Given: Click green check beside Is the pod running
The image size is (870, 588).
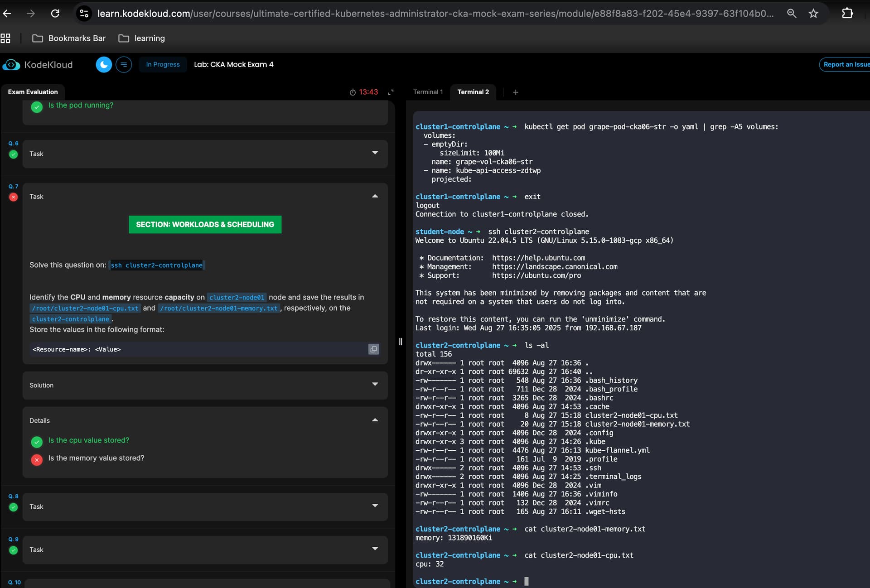Looking at the screenshot, I should tap(37, 107).
